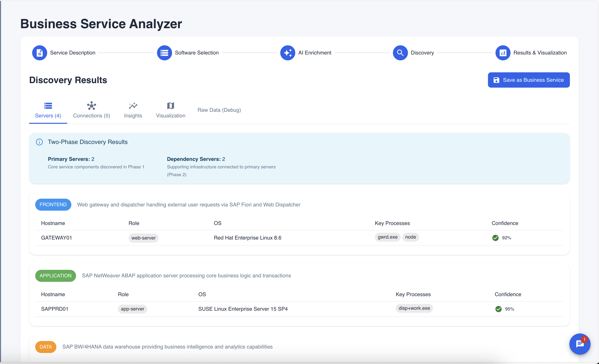Click the Service Description step icon

[39, 53]
